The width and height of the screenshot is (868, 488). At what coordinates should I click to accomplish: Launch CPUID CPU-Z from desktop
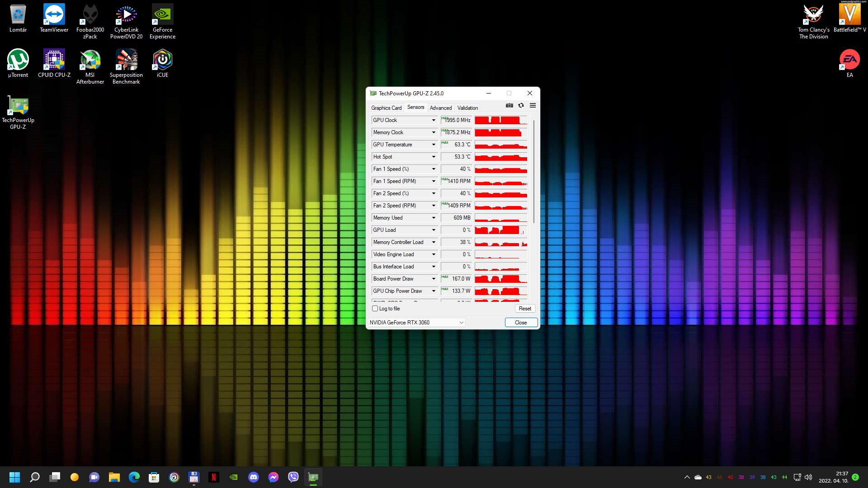click(x=54, y=64)
